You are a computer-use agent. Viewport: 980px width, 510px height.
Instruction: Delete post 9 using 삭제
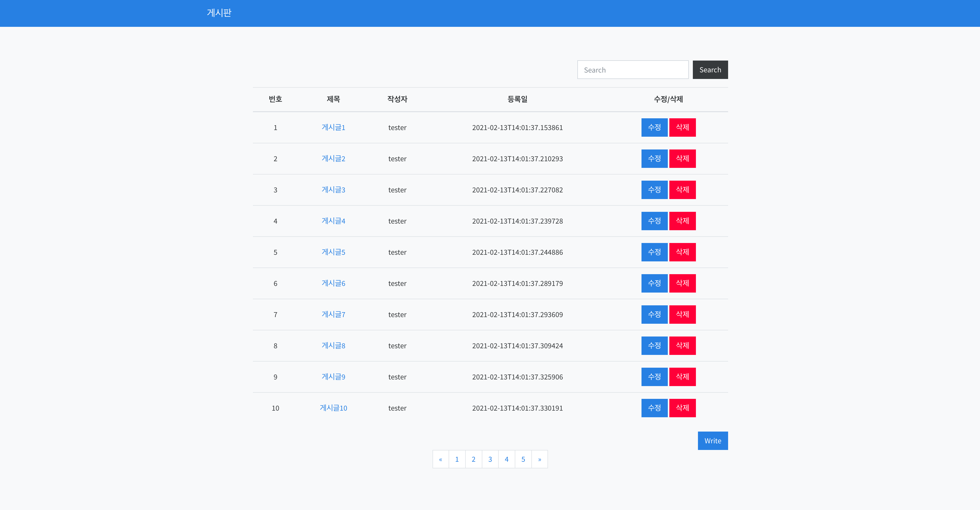[x=682, y=377]
